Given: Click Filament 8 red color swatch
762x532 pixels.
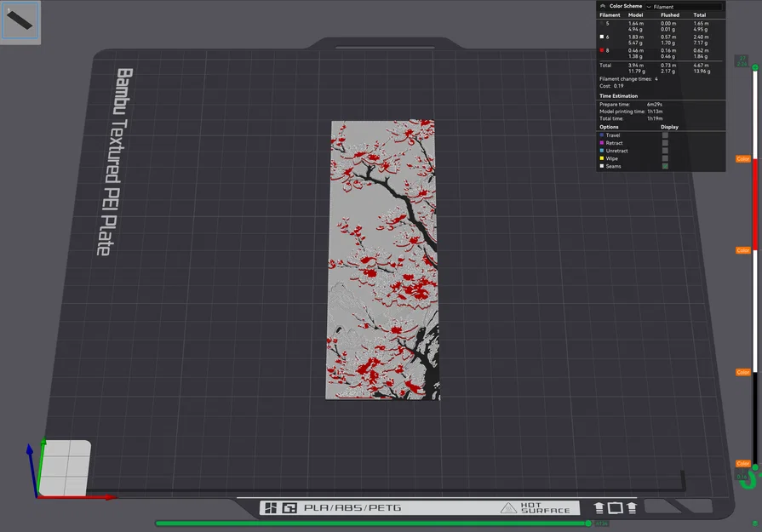Looking at the screenshot, I should [x=600, y=50].
